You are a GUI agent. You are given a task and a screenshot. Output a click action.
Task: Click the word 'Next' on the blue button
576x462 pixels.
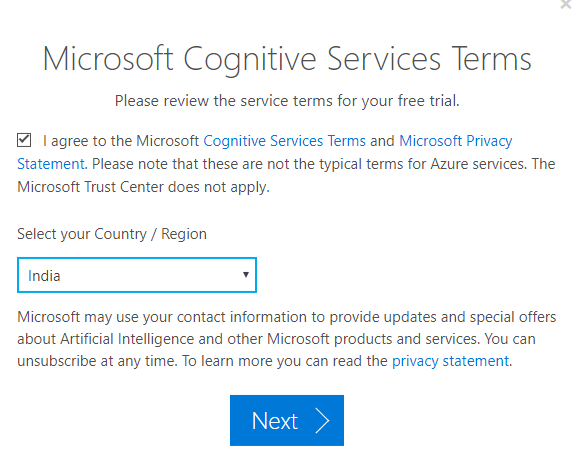pos(274,421)
